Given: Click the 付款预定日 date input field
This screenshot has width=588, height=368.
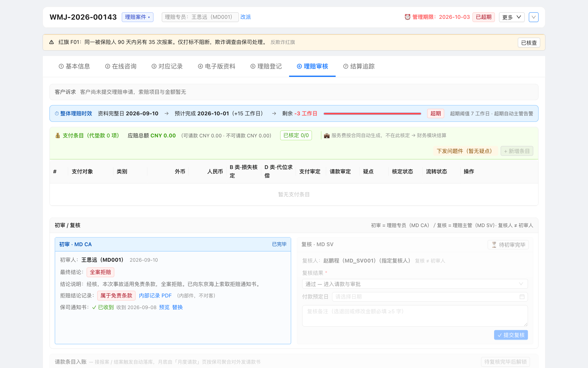Looking at the screenshot, I should 430,297.
